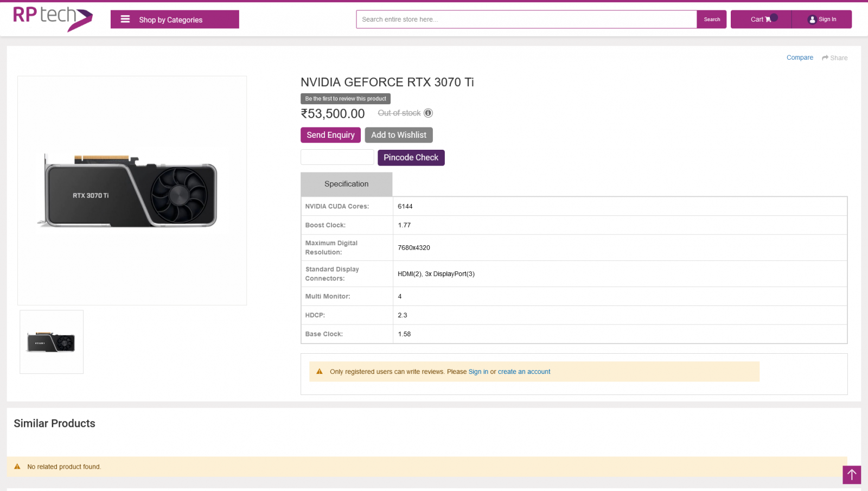Click the Multi Monitor label
The image size is (868, 491).
click(x=328, y=296)
